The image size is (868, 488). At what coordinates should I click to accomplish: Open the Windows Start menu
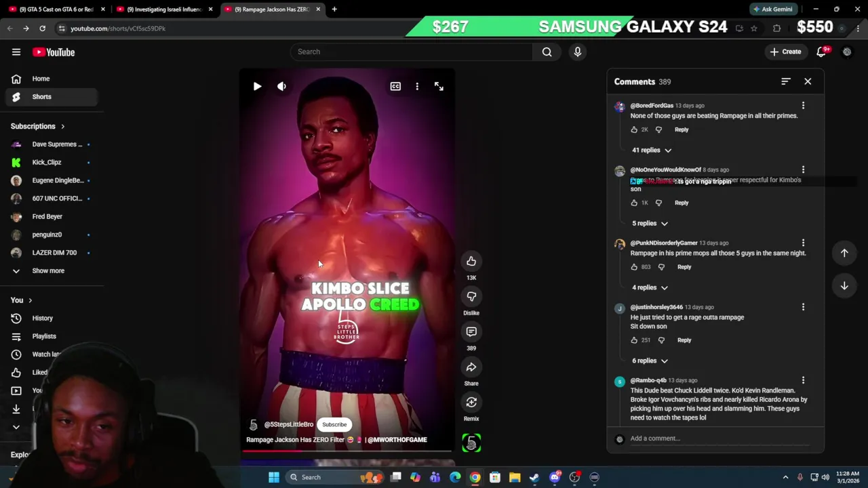click(274, 477)
